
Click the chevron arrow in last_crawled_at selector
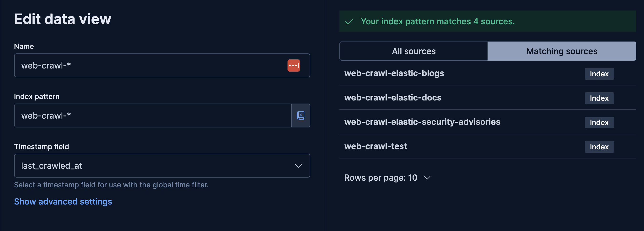click(298, 166)
